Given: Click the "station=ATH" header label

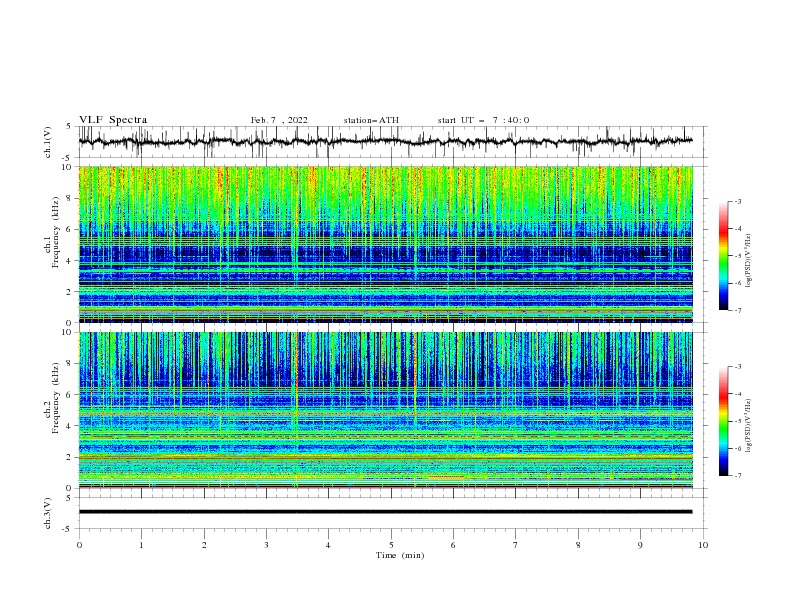Looking at the screenshot, I should (371, 120).
